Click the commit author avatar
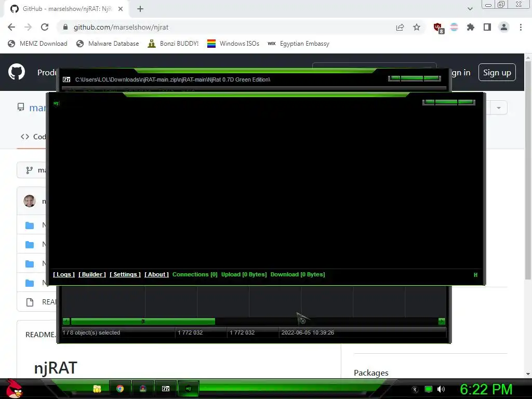Screen dimensions: 532x399 [30, 201]
